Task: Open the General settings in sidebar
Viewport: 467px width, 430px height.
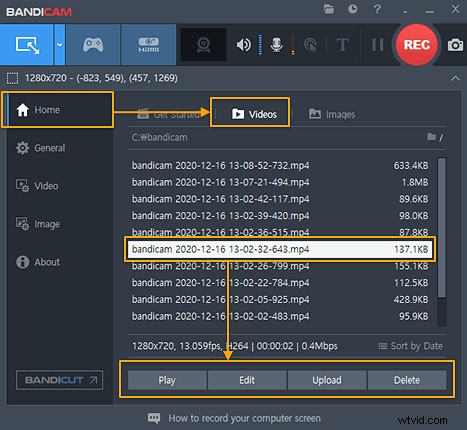Action: 59,148
